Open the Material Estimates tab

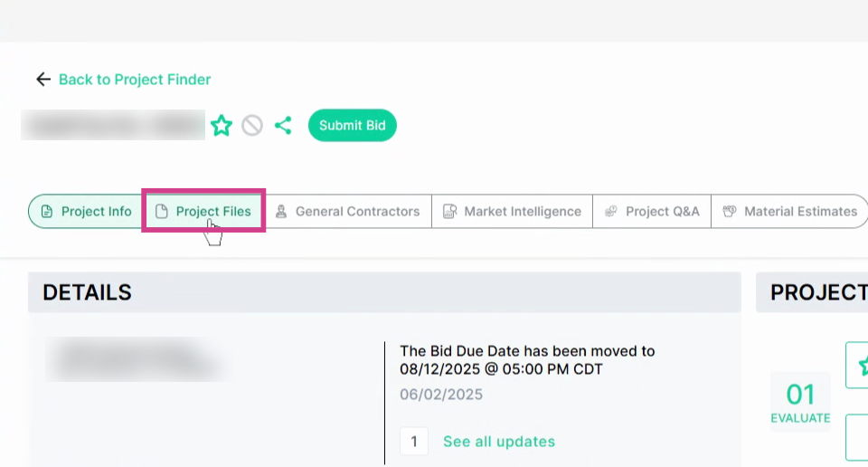789,211
